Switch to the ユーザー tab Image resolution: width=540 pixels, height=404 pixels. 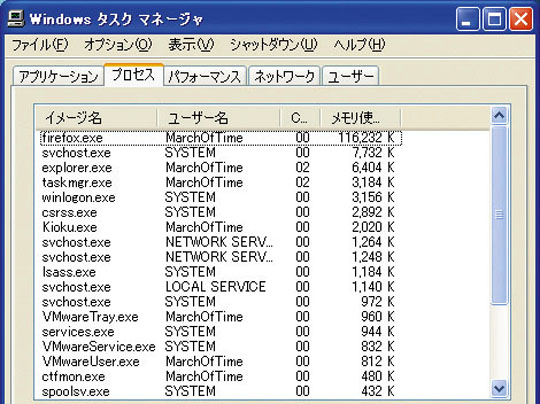click(351, 76)
